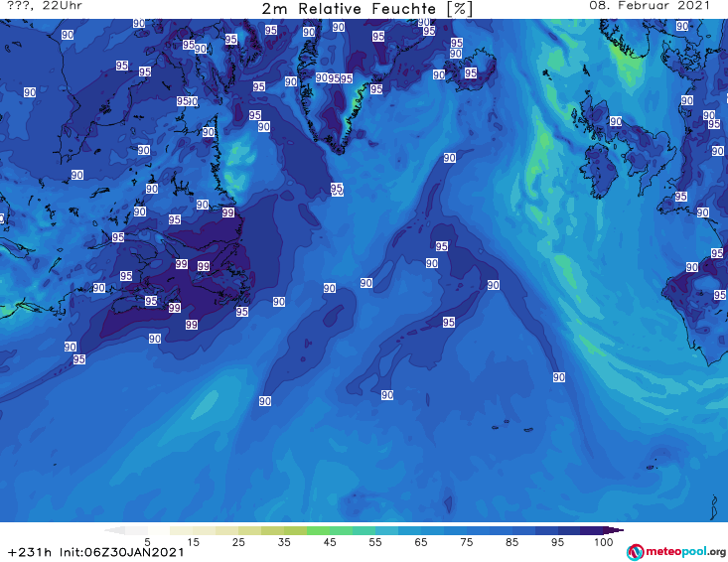728x562 pixels.
Task: Click legend value 35
Action: pyautogui.click(x=284, y=542)
